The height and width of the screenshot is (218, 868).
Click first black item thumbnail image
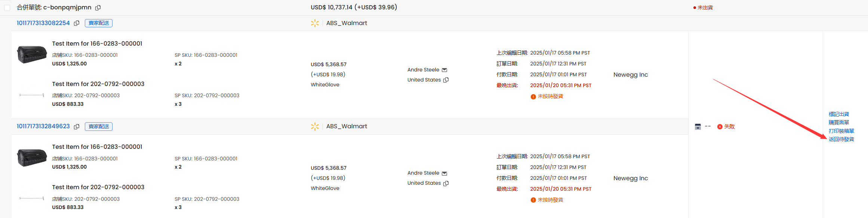[32, 54]
